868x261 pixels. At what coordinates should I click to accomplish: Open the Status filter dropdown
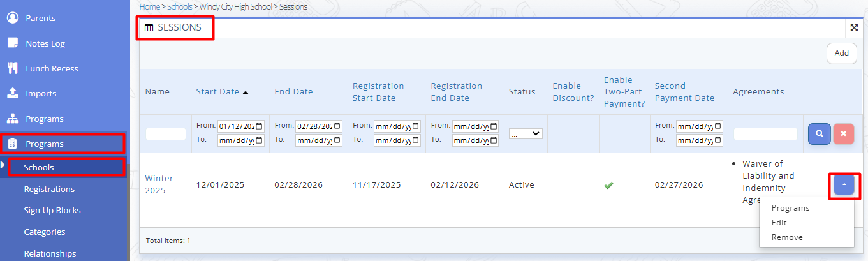coord(526,134)
